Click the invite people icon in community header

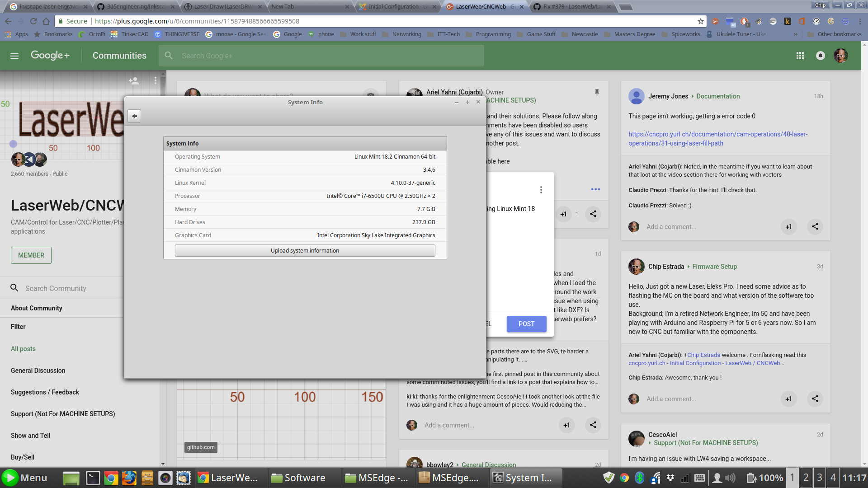pyautogui.click(x=133, y=80)
